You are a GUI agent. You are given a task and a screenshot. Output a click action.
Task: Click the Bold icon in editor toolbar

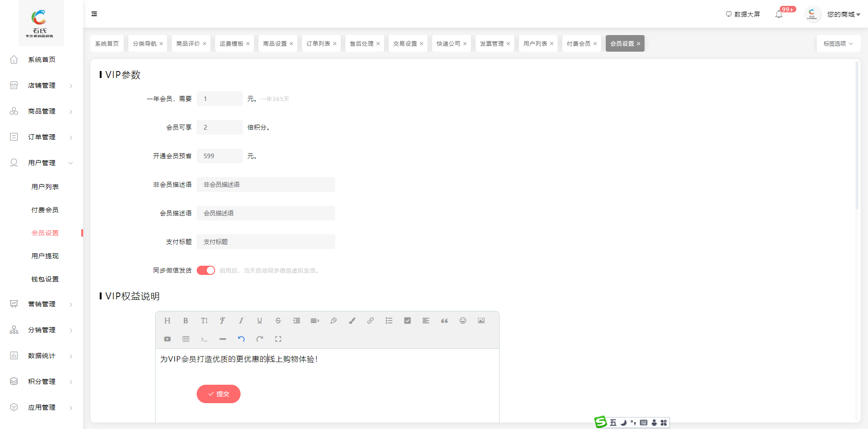186,321
